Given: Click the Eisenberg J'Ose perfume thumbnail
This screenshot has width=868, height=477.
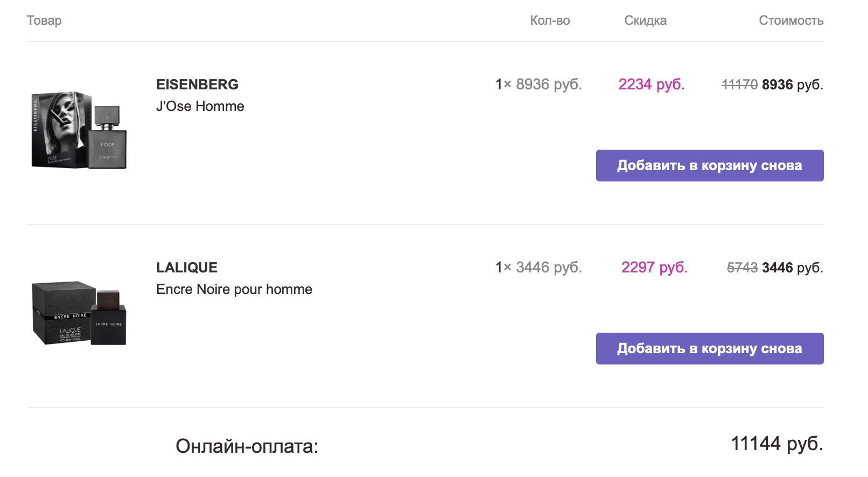Looking at the screenshot, I should point(79,130).
